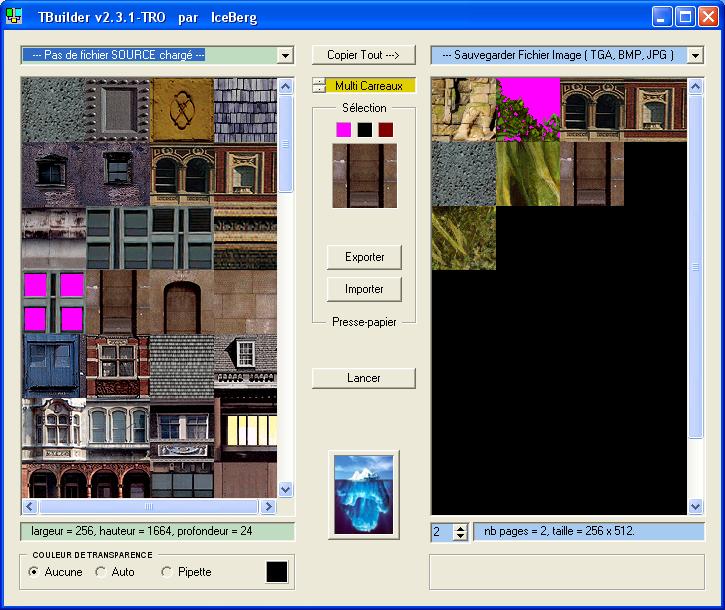Click the green leaf tile in destination

coord(528,173)
